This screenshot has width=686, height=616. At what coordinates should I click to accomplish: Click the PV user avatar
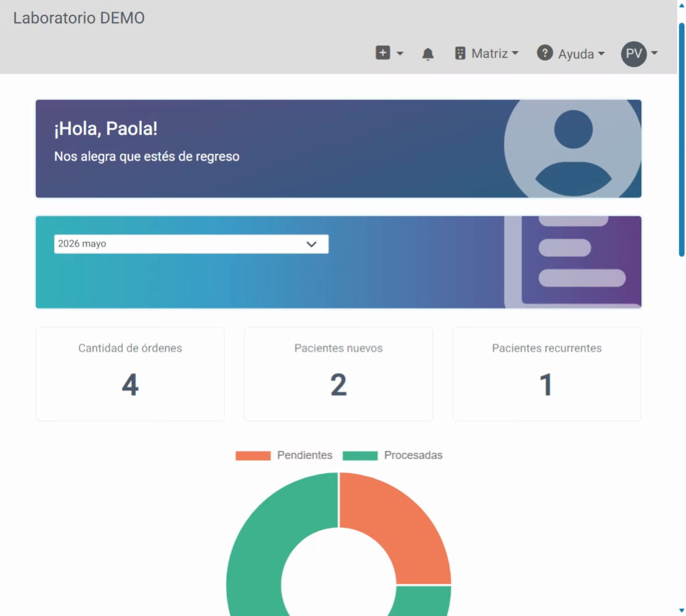[x=634, y=54]
